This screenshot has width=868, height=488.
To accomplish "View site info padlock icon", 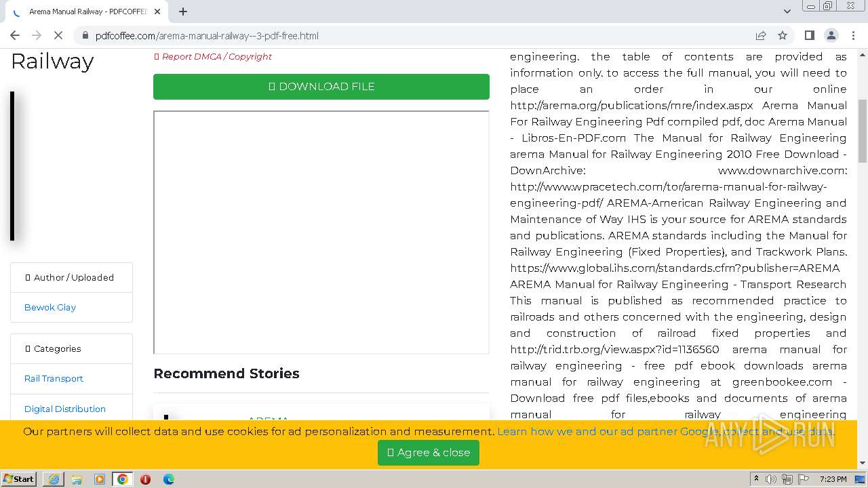I will [85, 35].
